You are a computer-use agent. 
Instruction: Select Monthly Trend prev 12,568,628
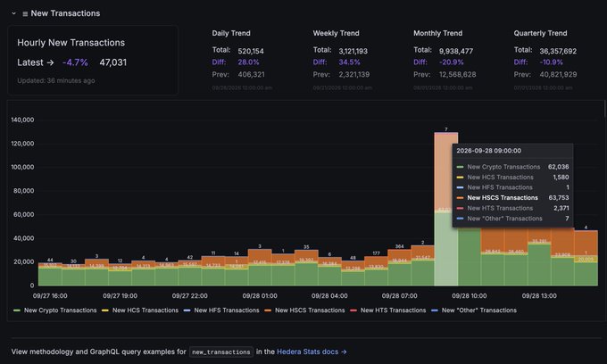coord(458,74)
